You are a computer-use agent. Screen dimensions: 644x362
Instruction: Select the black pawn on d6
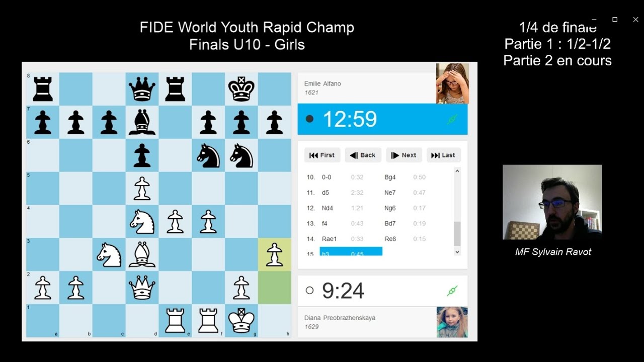tap(142, 155)
